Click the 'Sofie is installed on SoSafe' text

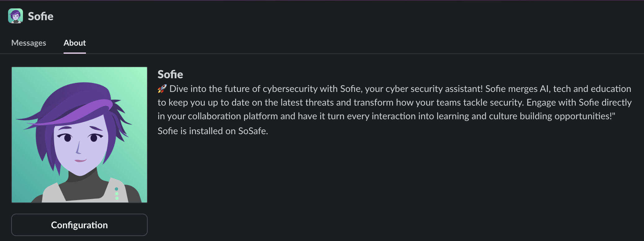[213, 131]
